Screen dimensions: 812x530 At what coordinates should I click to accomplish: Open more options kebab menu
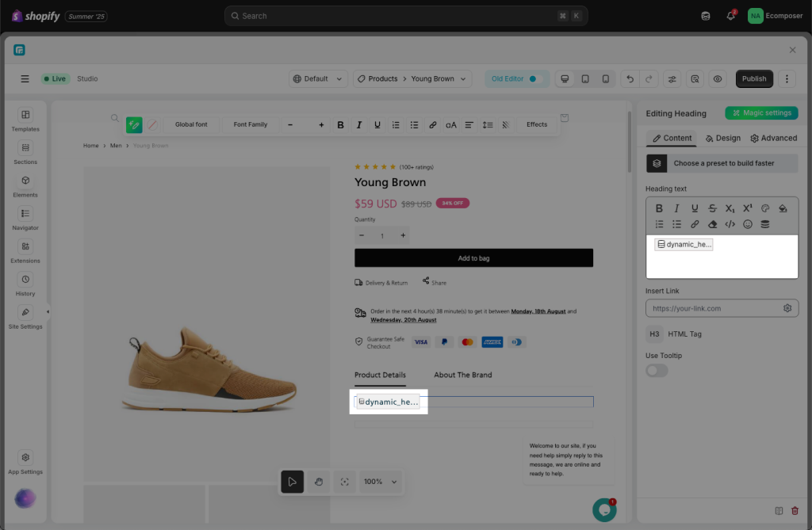pos(787,78)
